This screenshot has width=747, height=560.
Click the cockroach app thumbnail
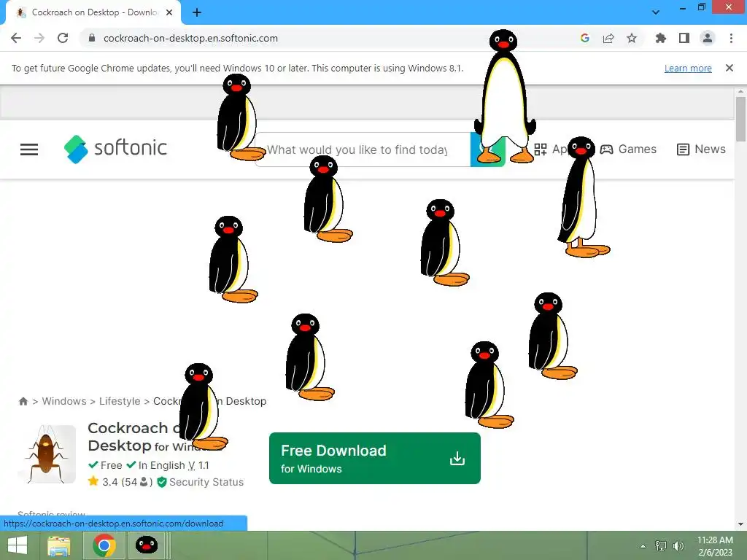[47, 454]
